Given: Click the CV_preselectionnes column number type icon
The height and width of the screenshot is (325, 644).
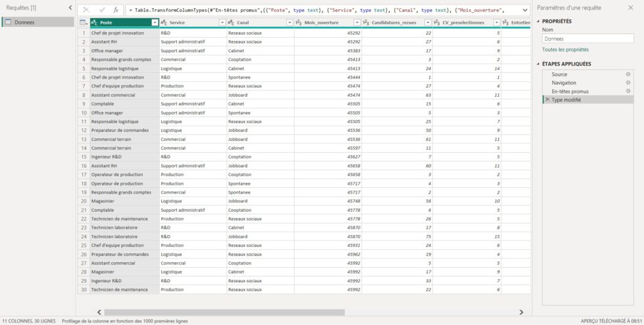Looking at the screenshot, I should pyautogui.click(x=436, y=23).
